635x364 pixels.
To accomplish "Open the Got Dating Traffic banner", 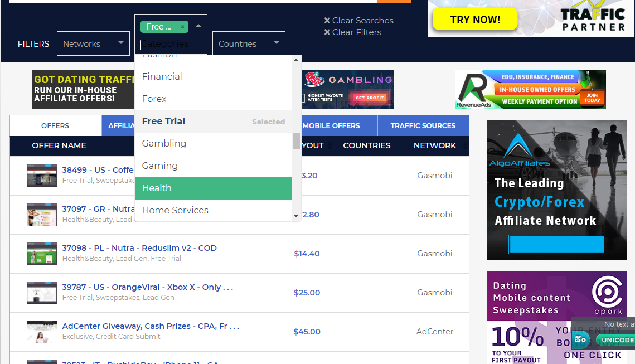I will [83, 90].
